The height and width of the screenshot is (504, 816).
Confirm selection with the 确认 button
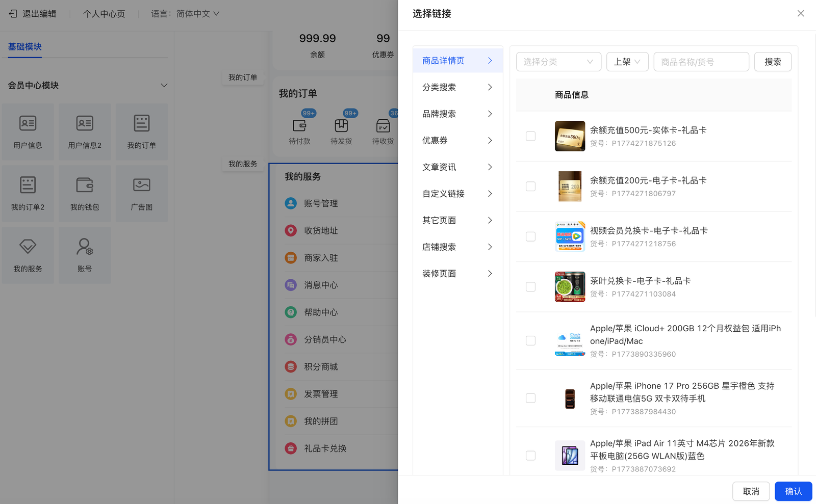pyautogui.click(x=793, y=491)
